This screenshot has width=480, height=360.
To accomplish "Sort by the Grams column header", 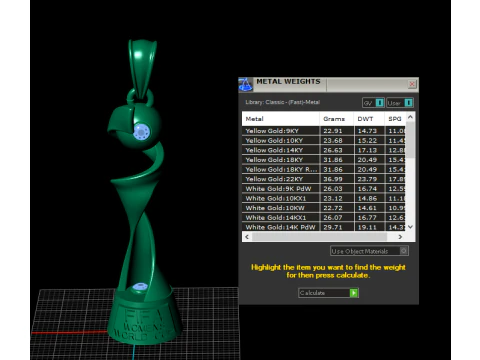I will point(337,119).
